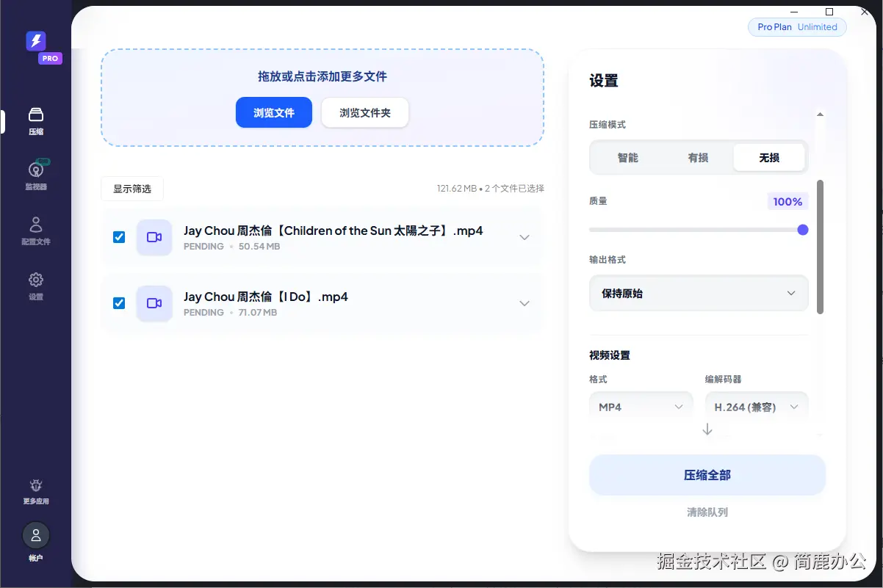Click the 显示筛选 button
This screenshot has width=883, height=588.
132,189
